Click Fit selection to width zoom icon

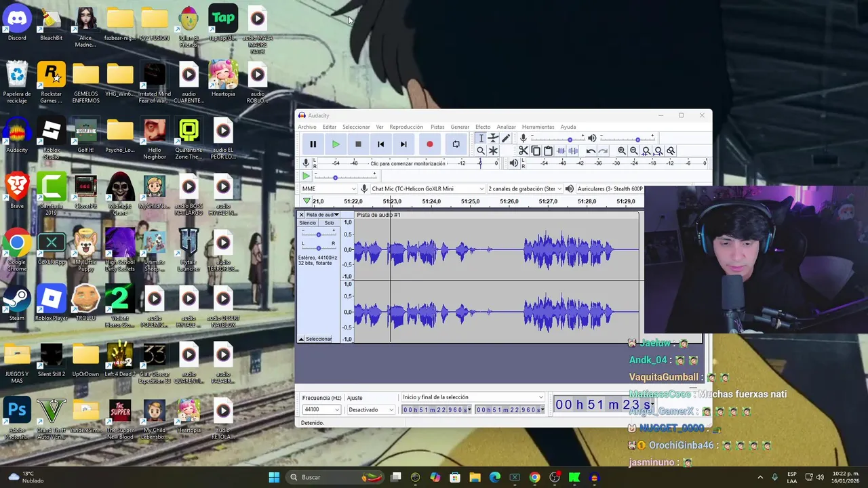coord(646,150)
